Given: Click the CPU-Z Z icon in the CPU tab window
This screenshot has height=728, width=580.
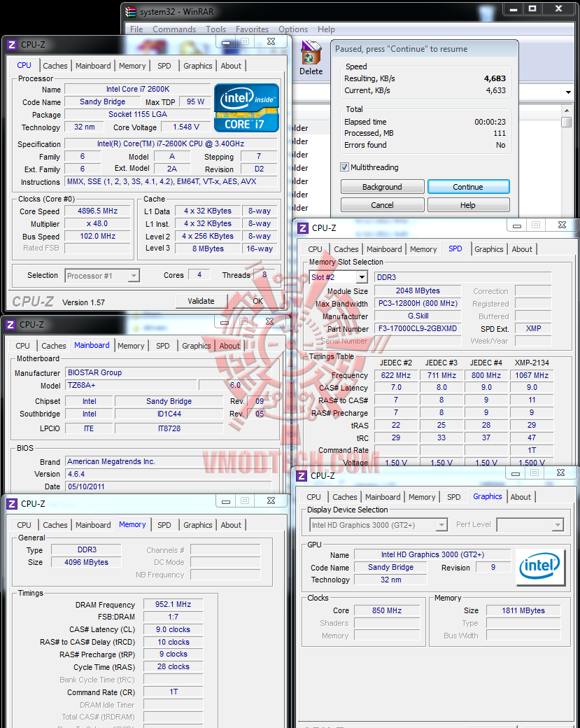Looking at the screenshot, I should point(12,45).
